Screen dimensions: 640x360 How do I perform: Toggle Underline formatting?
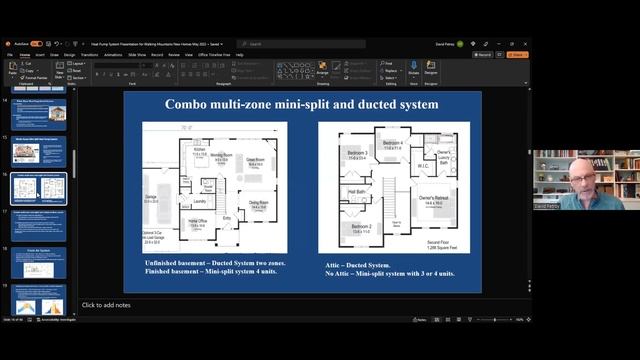pyautogui.click(x=111, y=74)
